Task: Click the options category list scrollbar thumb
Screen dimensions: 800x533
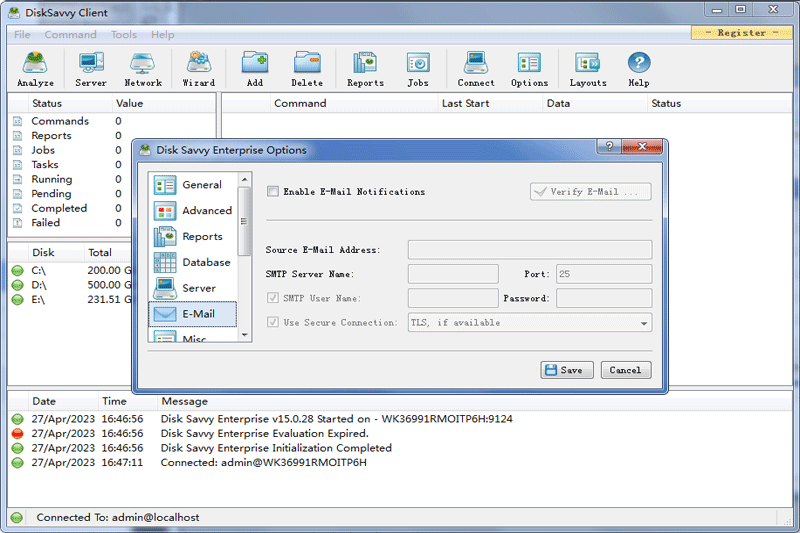Action: [245, 221]
